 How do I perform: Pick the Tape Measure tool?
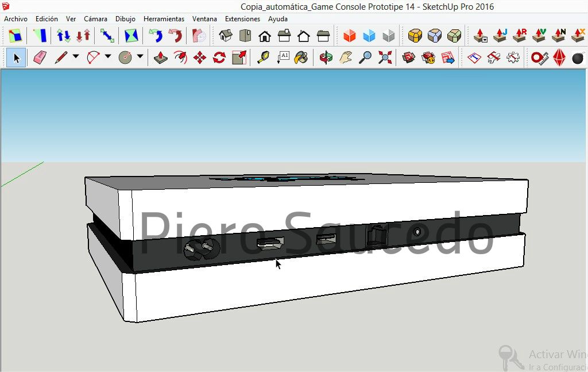pyautogui.click(x=263, y=57)
